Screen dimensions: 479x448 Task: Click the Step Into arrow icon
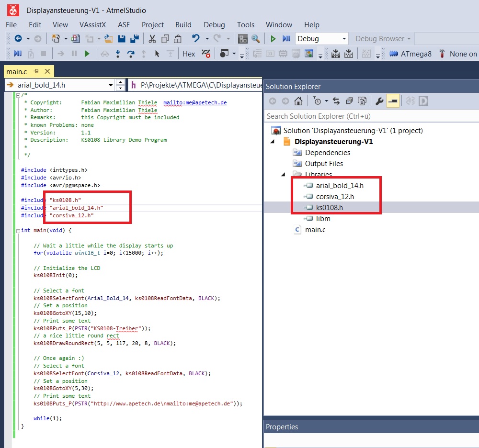click(118, 54)
